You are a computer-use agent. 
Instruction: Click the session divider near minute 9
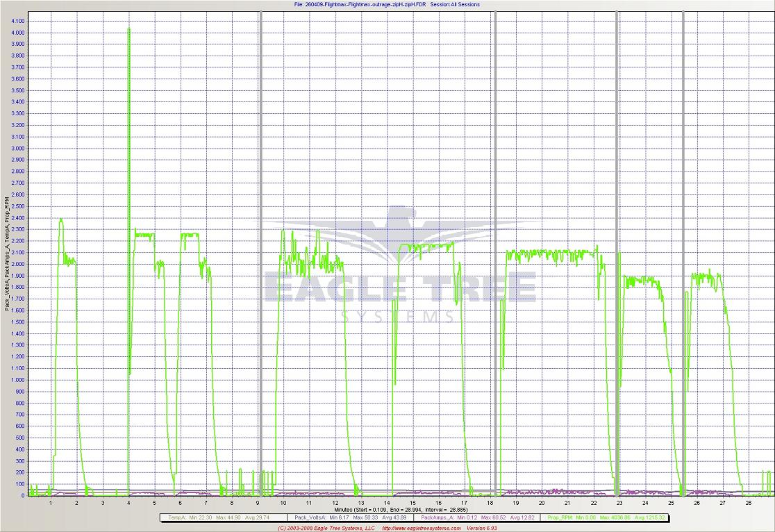point(260,250)
